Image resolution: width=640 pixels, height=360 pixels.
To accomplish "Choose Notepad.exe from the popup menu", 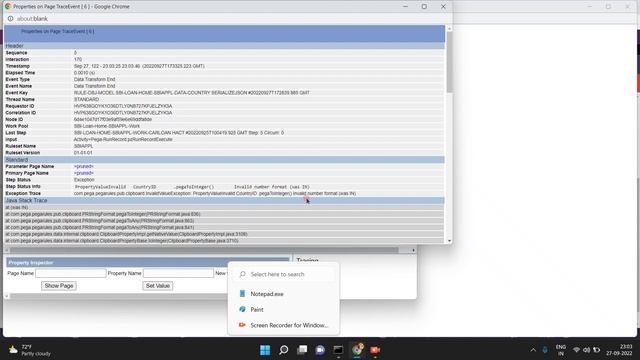I will (267, 294).
